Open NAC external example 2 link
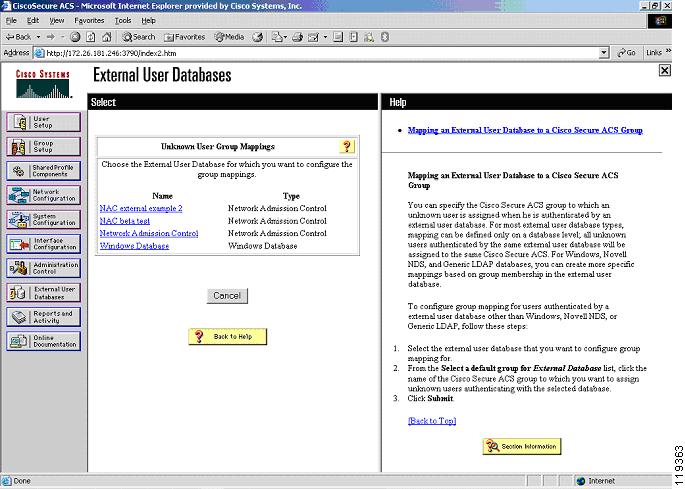685x489 pixels. [x=141, y=208]
